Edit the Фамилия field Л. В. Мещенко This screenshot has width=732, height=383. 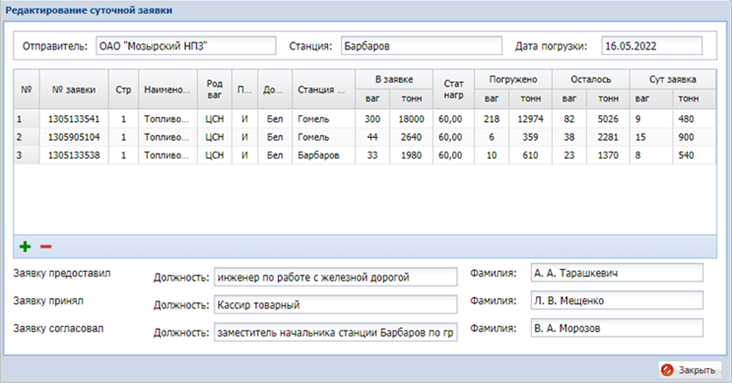[617, 300]
